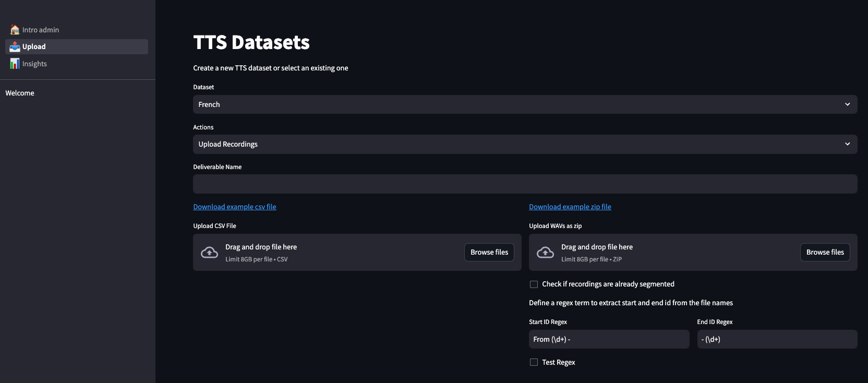Click the Welcome text in sidebar
The width and height of the screenshot is (868, 383).
(x=20, y=93)
